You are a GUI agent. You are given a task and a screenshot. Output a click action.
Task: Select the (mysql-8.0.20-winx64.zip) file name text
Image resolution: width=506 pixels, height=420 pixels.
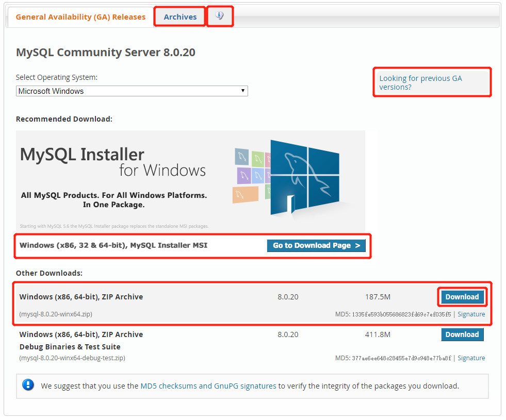click(x=56, y=314)
